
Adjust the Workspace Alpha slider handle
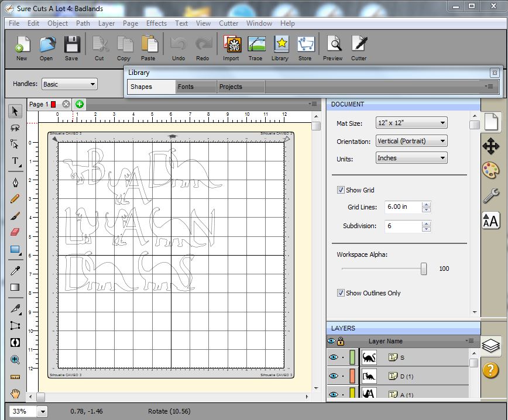[424, 268]
